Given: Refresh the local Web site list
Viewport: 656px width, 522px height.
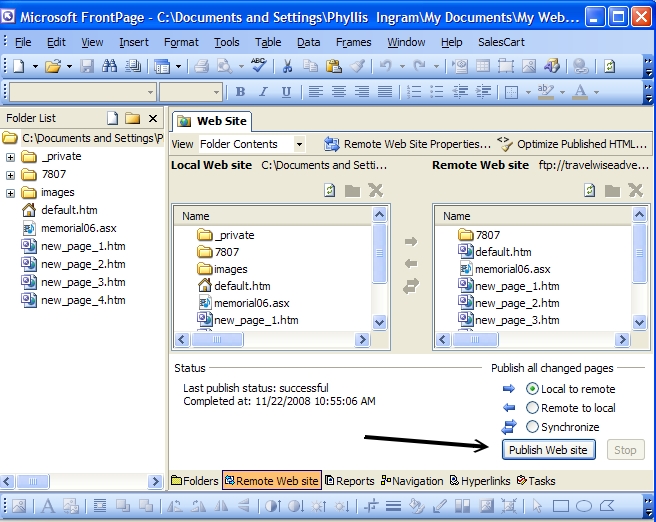Looking at the screenshot, I should point(330,191).
